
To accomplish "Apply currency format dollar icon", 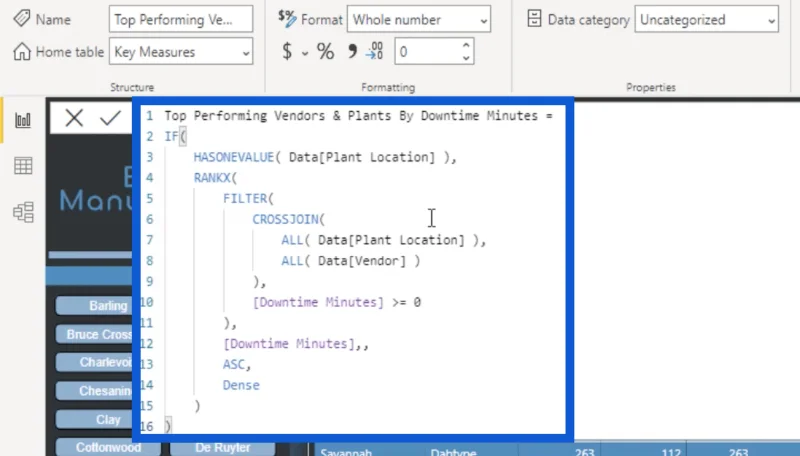I will click(287, 52).
